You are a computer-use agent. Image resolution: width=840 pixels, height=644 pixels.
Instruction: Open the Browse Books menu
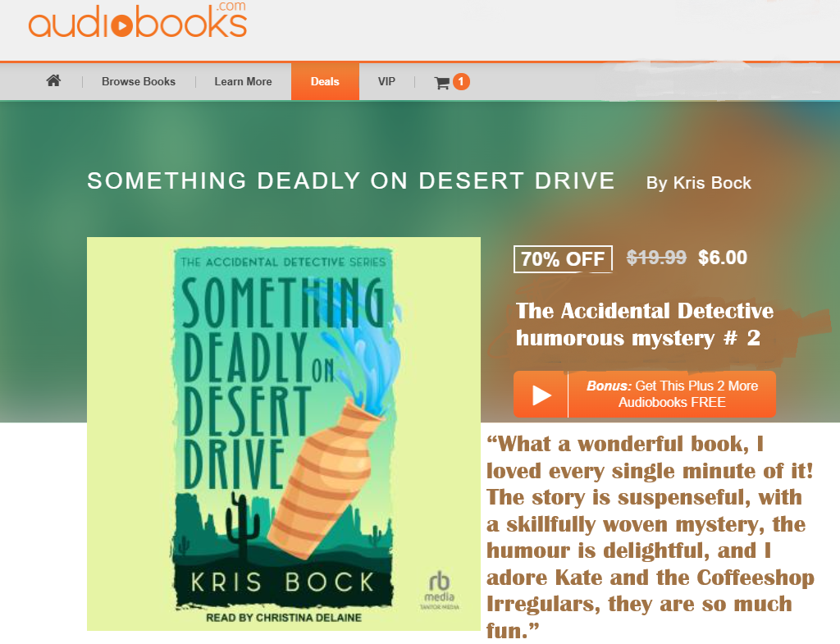[x=139, y=81]
